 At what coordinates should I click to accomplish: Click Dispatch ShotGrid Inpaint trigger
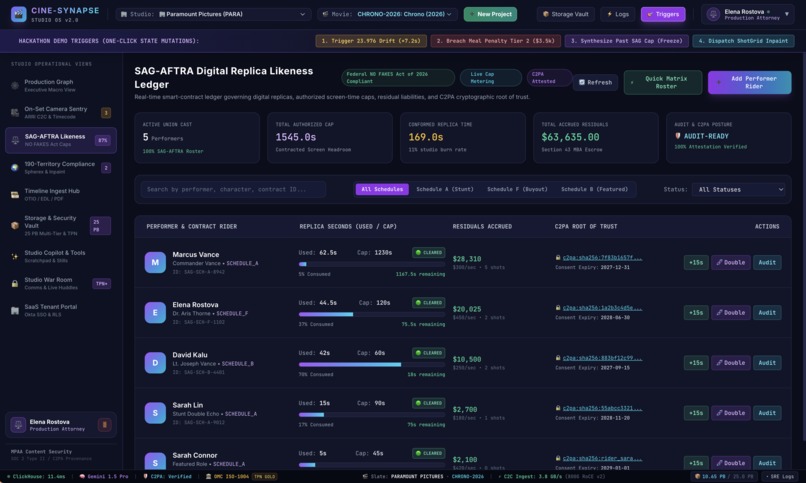(743, 41)
